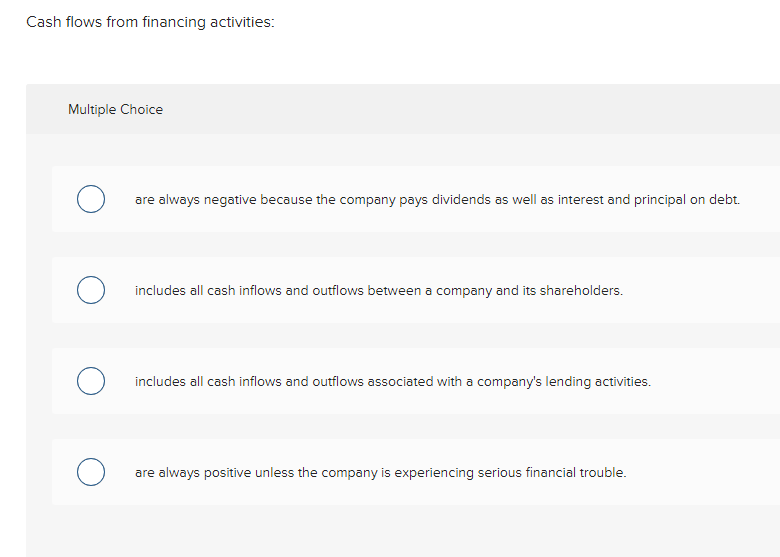This screenshot has height=557, width=780.
Task: Click the phrase 'principal on debt' in first option
Action: [x=686, y=200]
